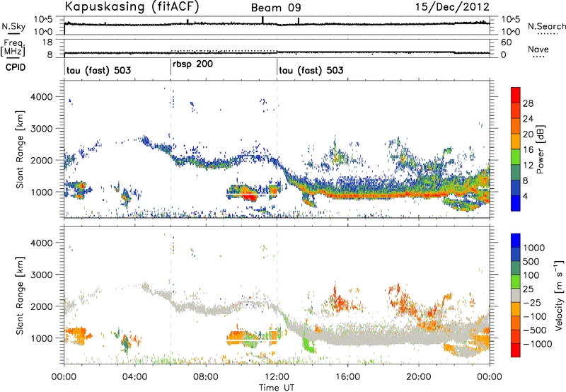Click the 12:00 time axis label
This screenshot has height=392, width=566.
[277, 377]
